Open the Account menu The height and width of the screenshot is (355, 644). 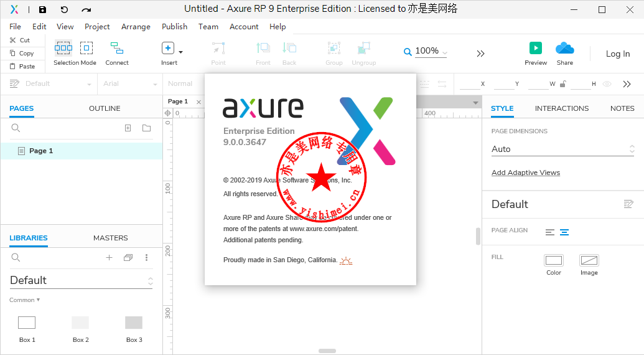click(x=244, y=26)
